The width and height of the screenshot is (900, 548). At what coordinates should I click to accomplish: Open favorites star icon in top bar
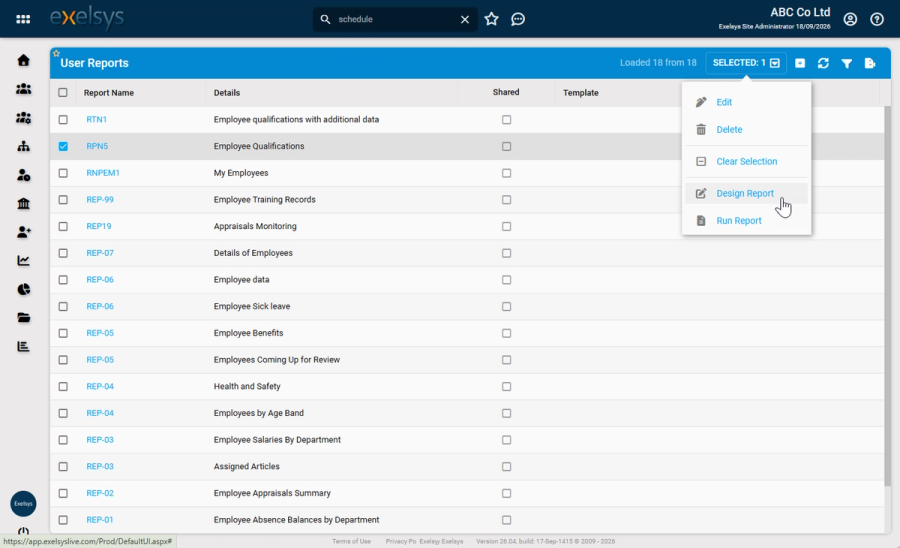[x=491, y=19]
